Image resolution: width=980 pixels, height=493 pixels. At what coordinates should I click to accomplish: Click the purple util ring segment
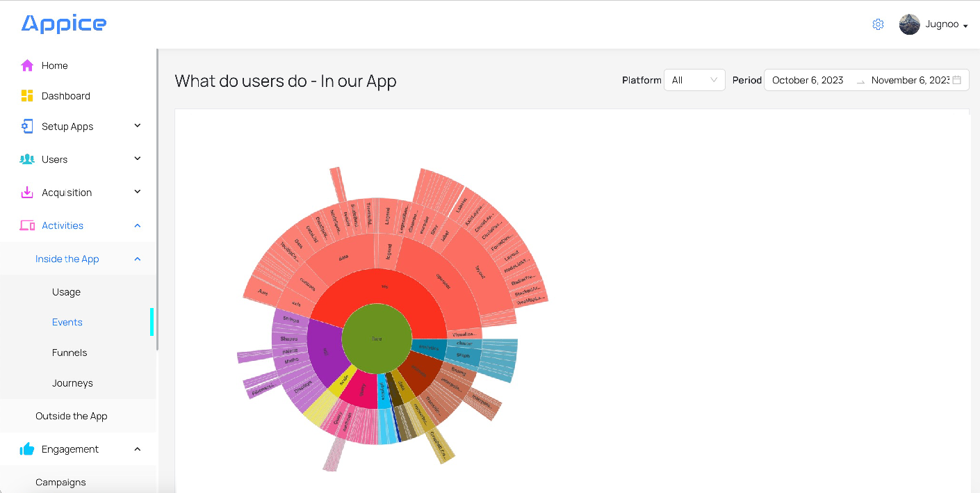[x=324, y=352]
